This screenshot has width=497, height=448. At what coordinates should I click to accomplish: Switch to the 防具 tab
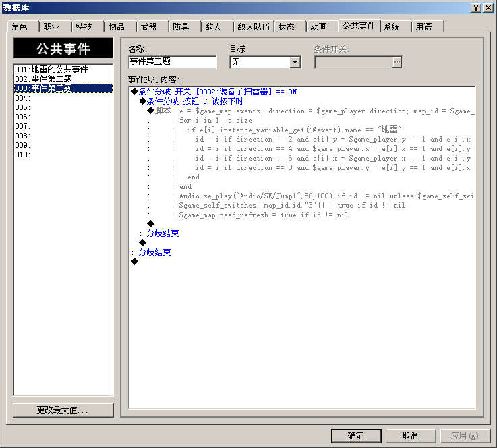pyautogui.click(x=185, y=26)
